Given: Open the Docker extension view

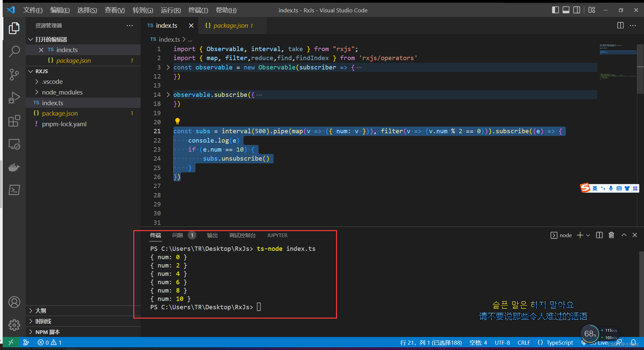Looking at the screenshot, I should pyautogui.click(x=14, y=167).
